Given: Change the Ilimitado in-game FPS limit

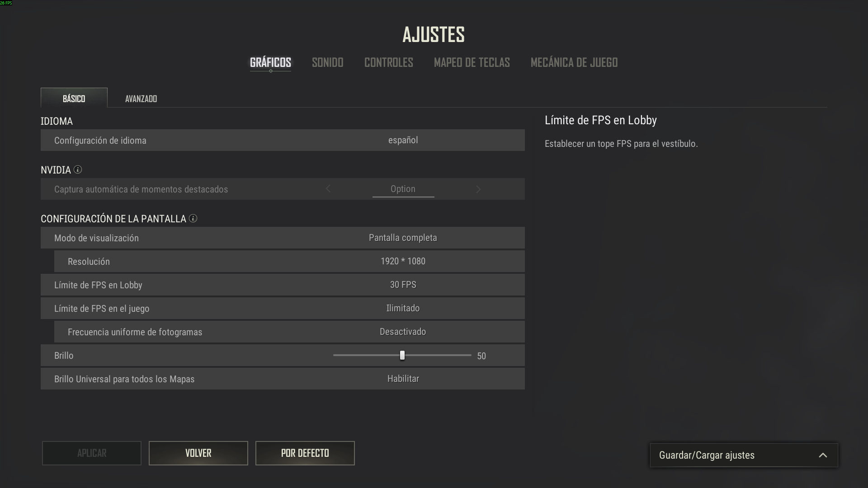Looking at the screenshot, I should [403, 308].
